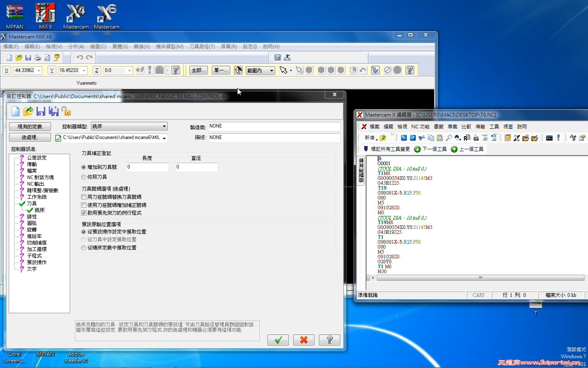Open the 傳輸 menu in the editor
This screenshot has width=588, height=368.
coord(480,127)
